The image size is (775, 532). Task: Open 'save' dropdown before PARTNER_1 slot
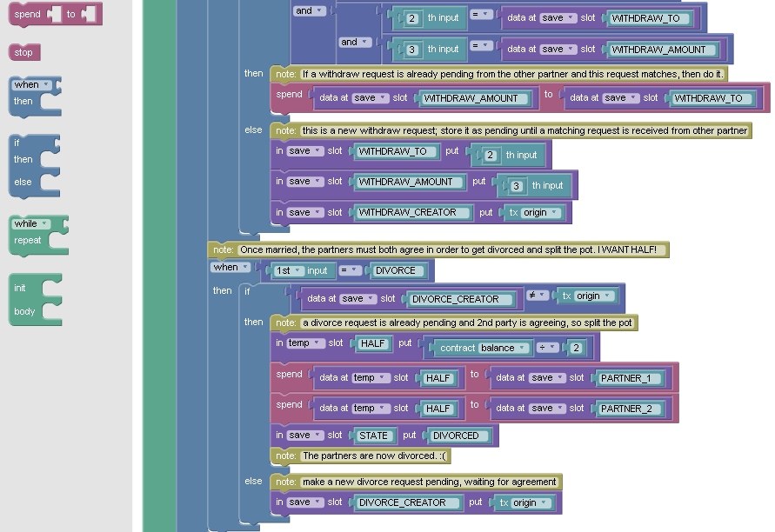tap(547, 378)
